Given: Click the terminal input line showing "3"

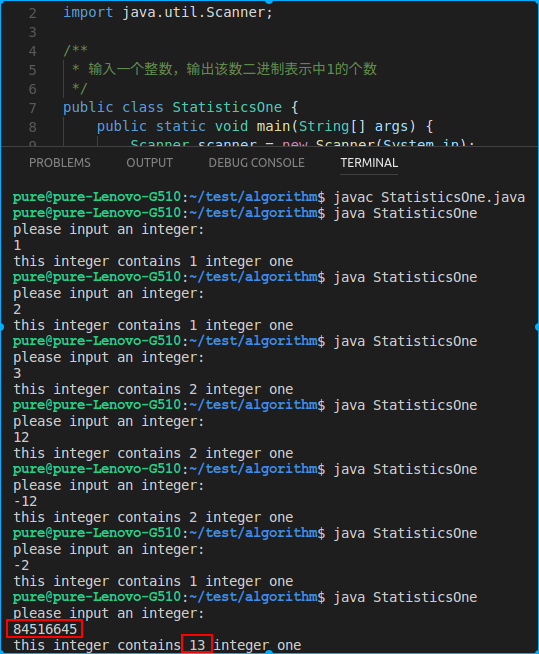Looking at the screenshot, I should [17, 373].
